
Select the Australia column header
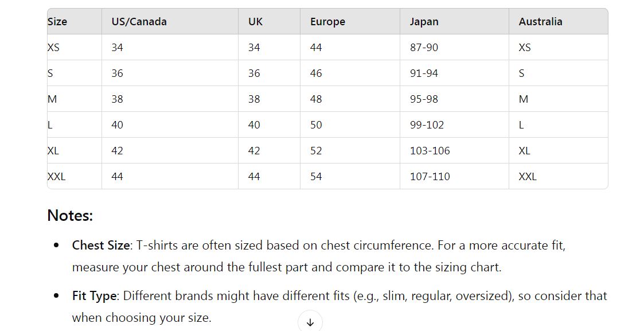click(540, 22)
